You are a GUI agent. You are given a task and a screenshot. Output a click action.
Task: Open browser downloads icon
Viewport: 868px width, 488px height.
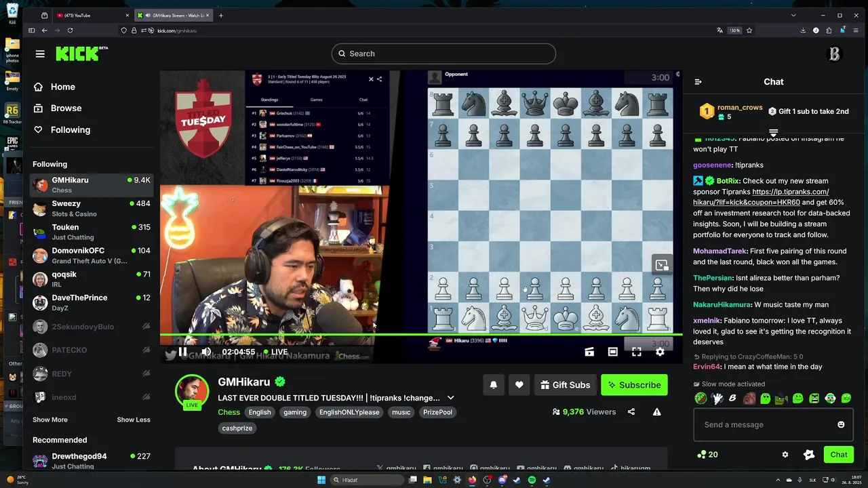click(x=803, y=30)
